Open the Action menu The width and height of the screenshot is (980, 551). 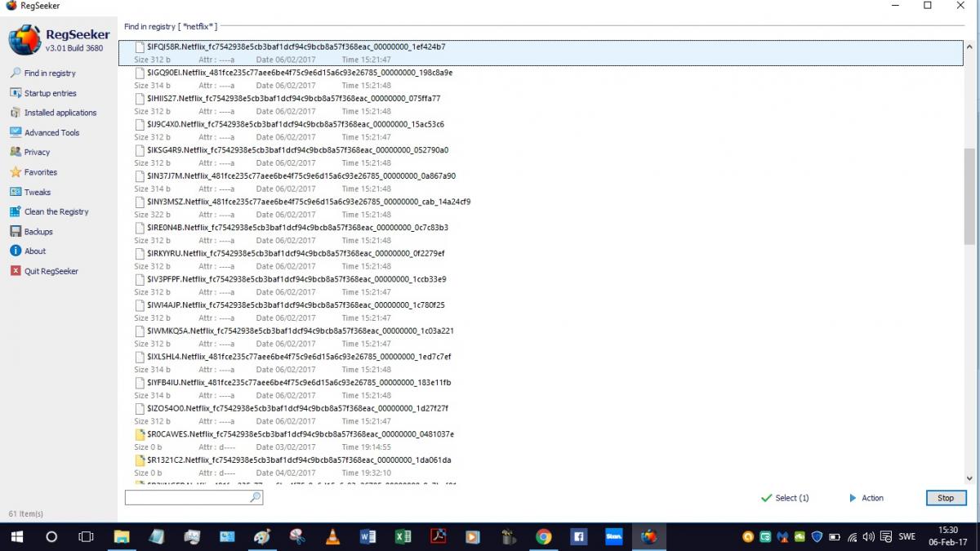point(866,498)
